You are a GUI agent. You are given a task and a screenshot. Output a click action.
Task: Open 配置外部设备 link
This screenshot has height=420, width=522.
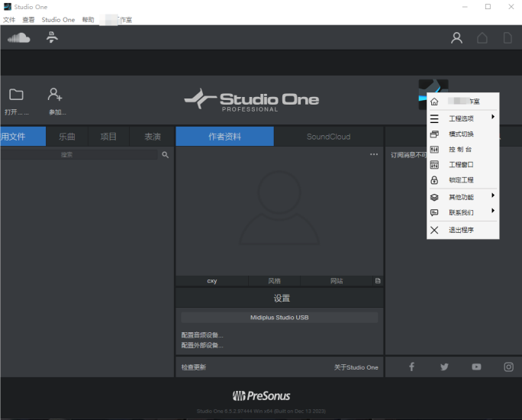tap(202, 345)
